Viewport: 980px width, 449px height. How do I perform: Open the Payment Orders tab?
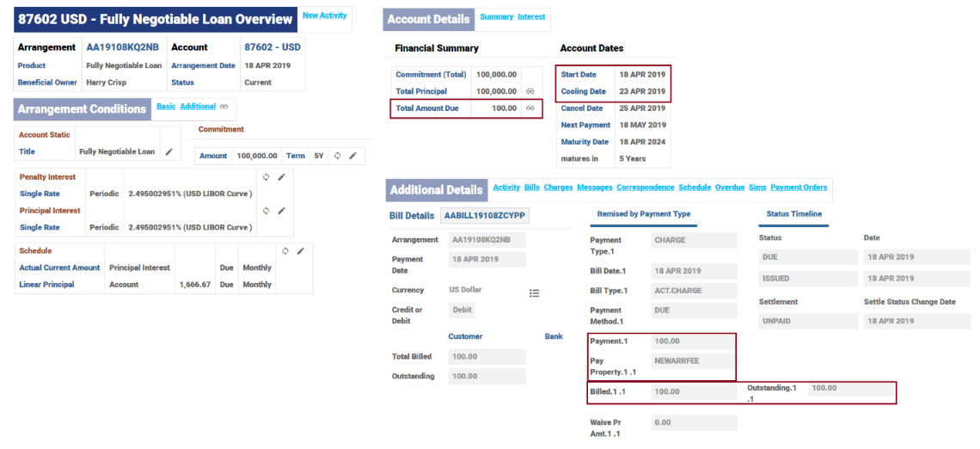(x=798, y=188)
